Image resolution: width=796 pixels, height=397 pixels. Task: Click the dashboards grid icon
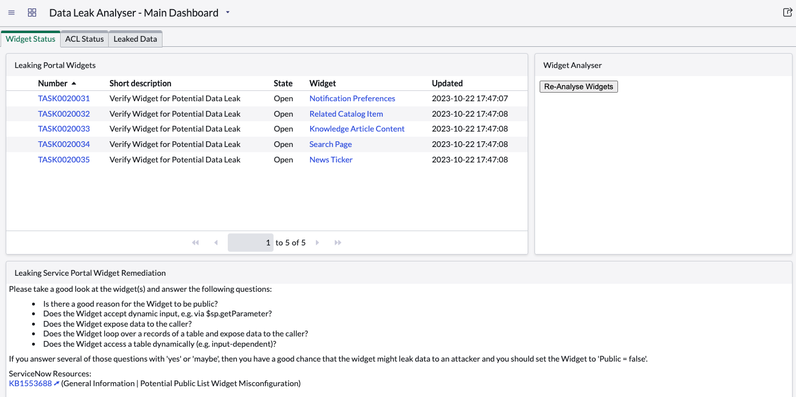[32, 13]
